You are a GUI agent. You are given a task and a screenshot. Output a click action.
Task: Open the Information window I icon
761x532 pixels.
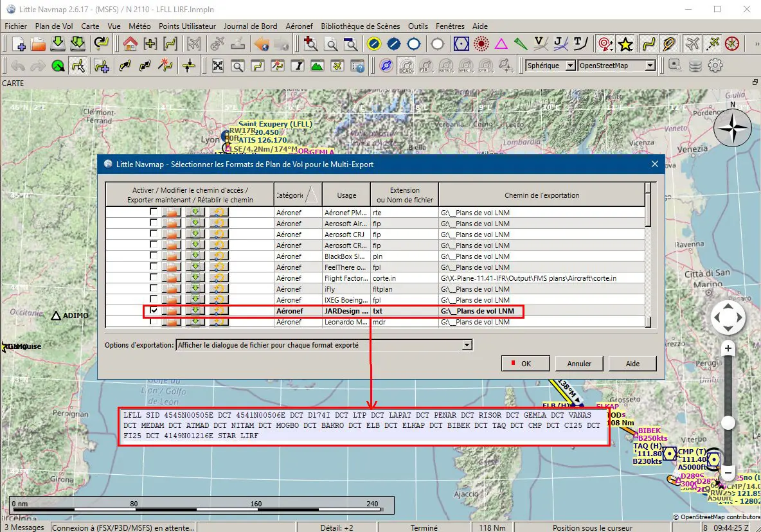(x=298, y=66)
